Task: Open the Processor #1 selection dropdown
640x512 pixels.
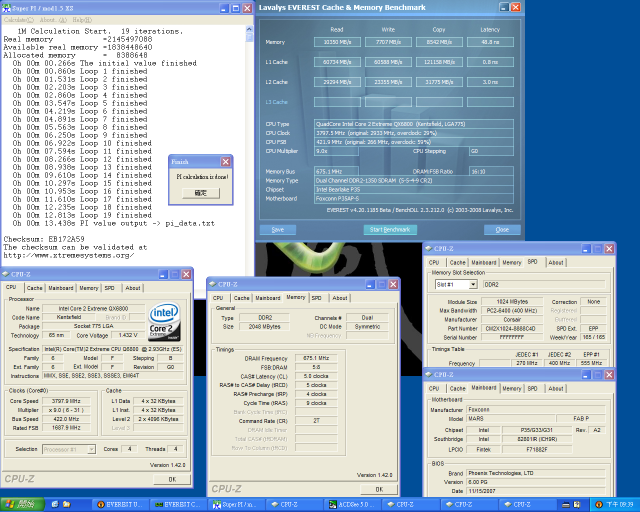Action: click(x=91, y=450)
